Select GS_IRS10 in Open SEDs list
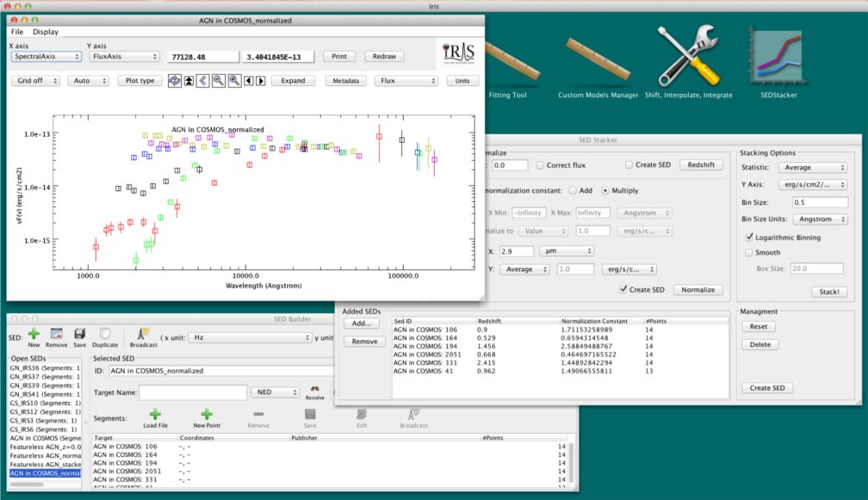868x500 pixels. tap(45, 404)
